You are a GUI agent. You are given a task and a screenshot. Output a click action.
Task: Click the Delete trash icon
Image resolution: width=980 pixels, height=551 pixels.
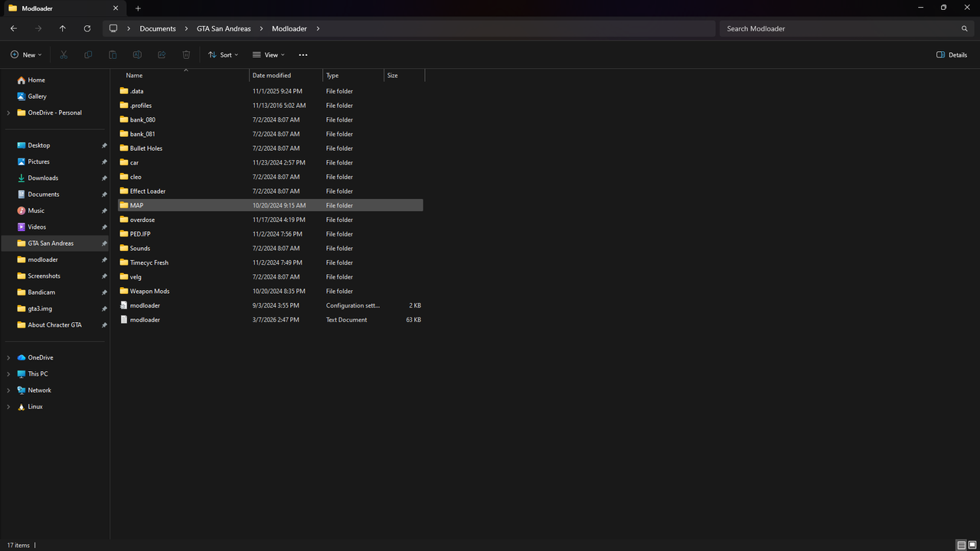point(186,55)
